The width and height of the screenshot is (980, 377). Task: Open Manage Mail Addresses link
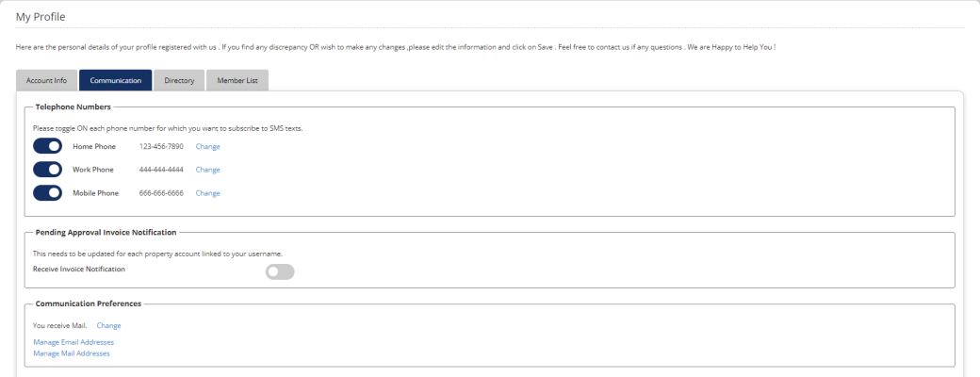click(72, 353)
